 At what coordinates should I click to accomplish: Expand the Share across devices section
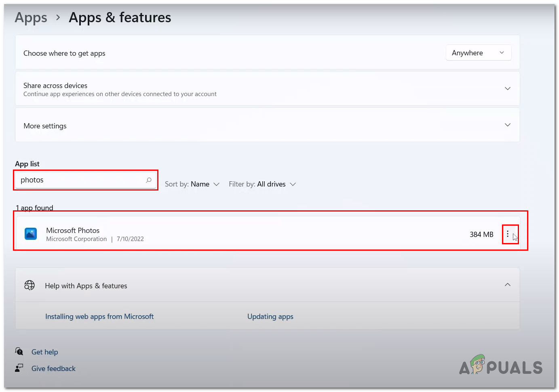coord(507,88)
